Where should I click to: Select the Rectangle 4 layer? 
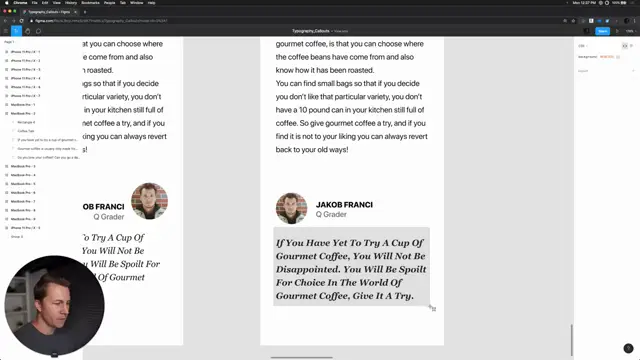click(x=26, y=122)
